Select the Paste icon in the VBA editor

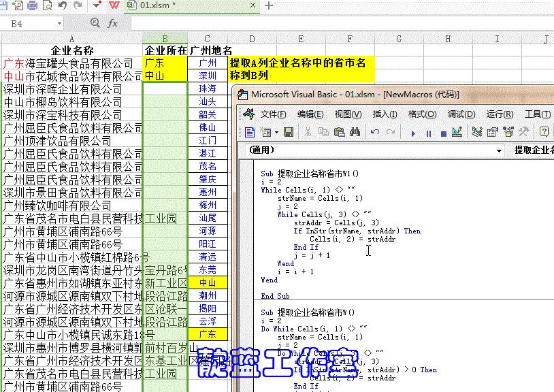click(x=338, y=130)
